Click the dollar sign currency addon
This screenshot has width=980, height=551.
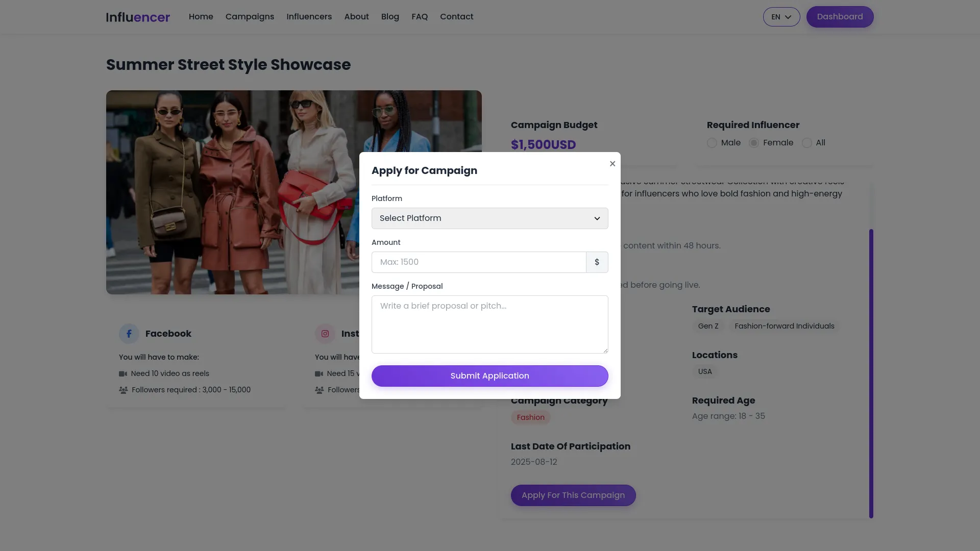tap(597, 262)
